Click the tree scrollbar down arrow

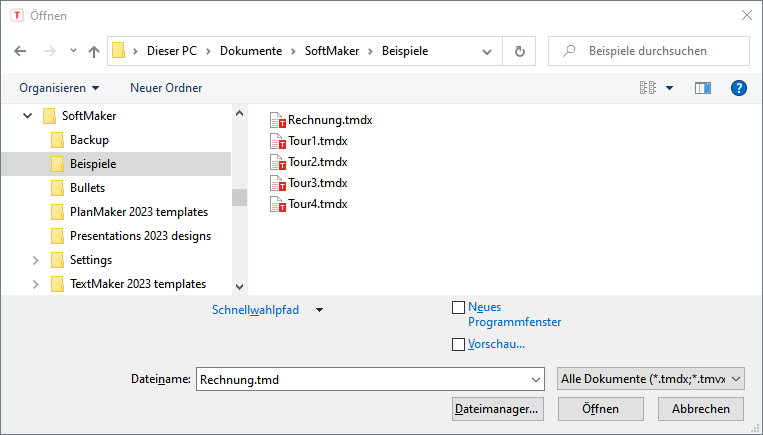pyautogui.click(x=239, y=287)
